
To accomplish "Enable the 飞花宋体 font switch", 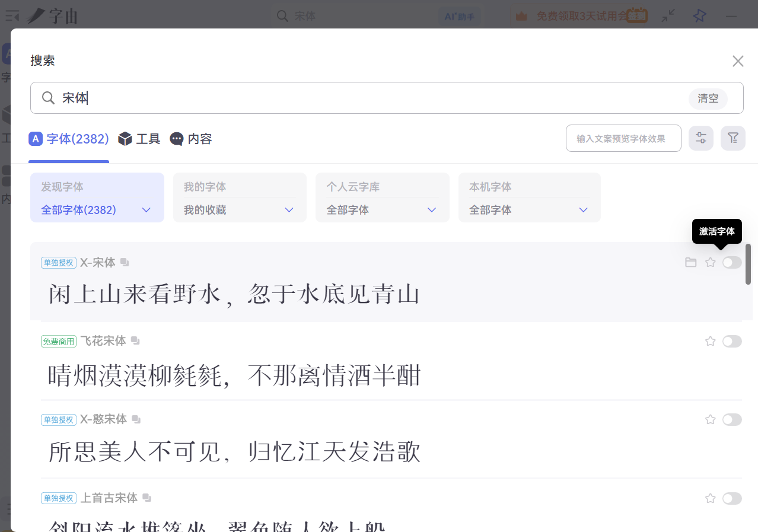I will tap(732, 341).
